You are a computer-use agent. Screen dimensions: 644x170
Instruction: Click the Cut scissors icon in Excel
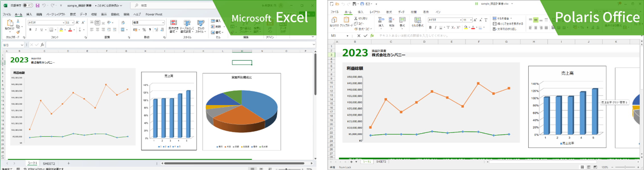click(x=18, y=21)
